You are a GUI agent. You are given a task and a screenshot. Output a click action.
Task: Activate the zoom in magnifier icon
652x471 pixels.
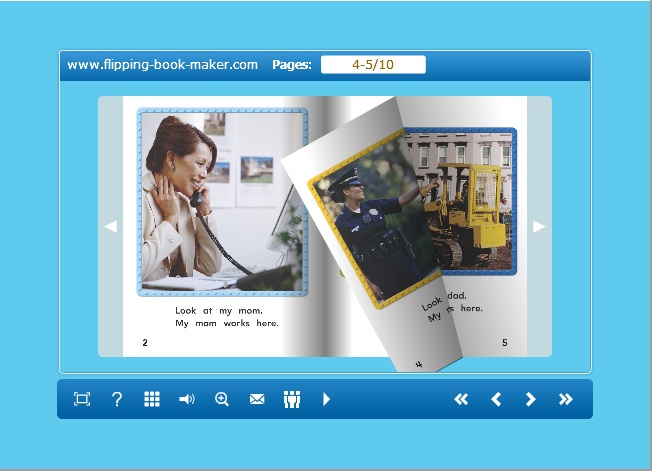point(222,399)
